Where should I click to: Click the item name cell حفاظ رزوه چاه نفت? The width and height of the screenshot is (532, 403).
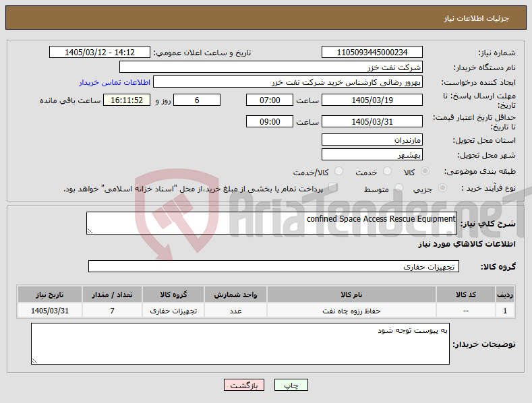pos(351,311)
